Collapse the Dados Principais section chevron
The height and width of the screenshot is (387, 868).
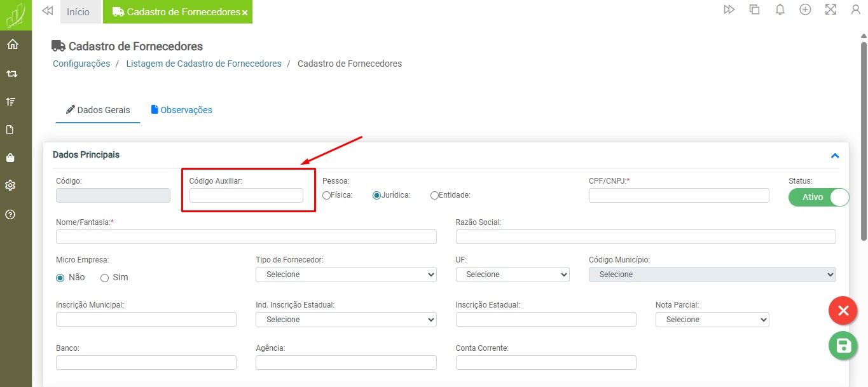[x=835, y=156]
